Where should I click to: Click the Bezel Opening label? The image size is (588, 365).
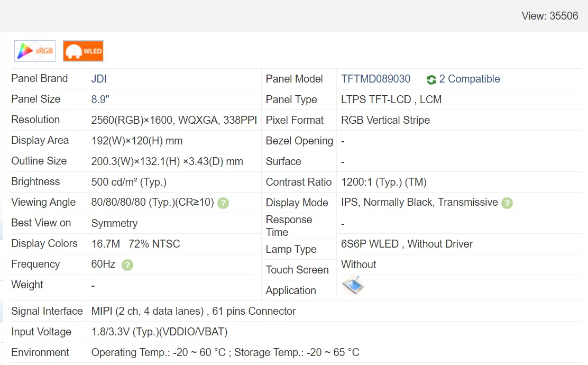[299, 141]
